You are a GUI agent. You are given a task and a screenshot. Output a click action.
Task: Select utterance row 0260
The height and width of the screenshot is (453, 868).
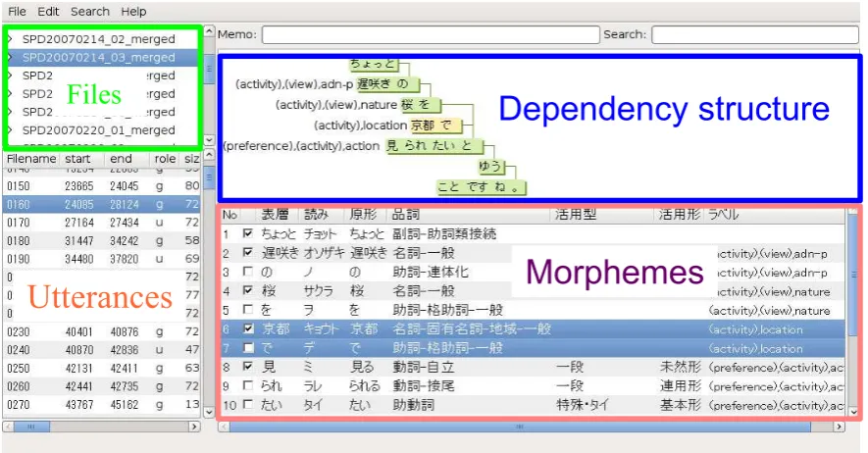(x=102, y=386)
